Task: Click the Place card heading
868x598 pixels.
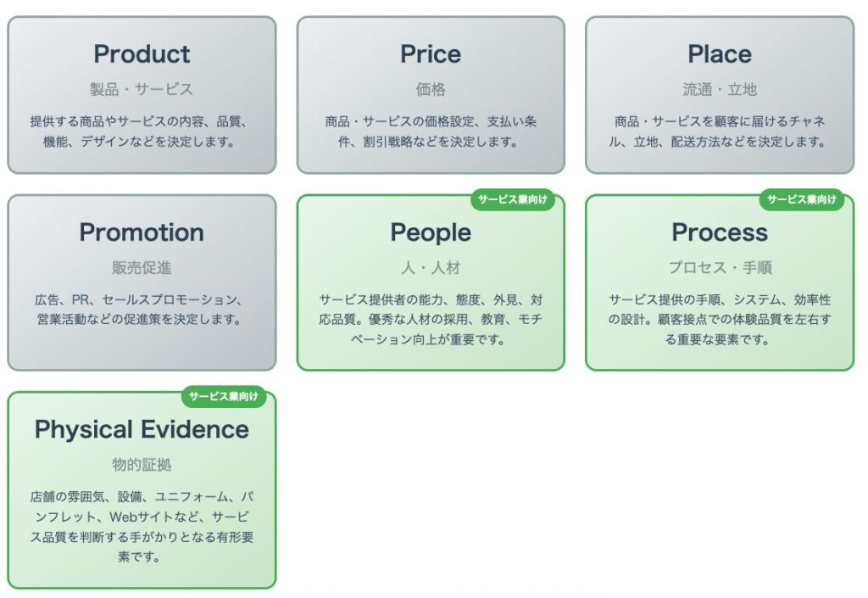Action: (x=720, y=54)
